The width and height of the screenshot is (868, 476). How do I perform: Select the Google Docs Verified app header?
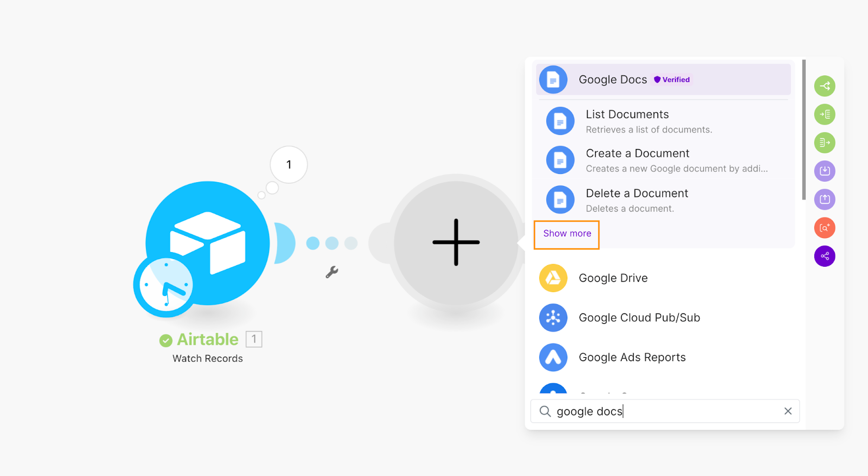pyautogui.click(x=663, y=80)
